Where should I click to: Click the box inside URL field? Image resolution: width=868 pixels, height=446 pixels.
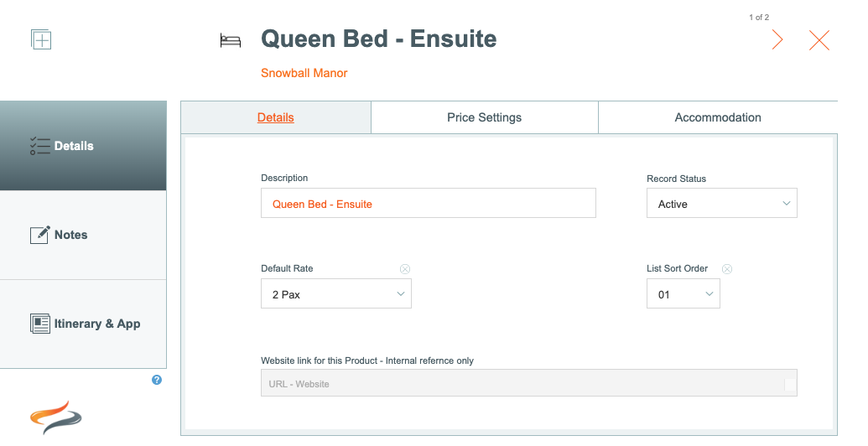[790, 385]
